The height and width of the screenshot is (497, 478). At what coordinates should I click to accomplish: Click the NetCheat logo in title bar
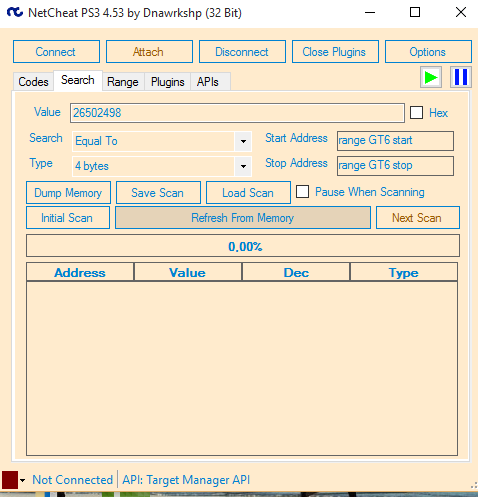15,13
